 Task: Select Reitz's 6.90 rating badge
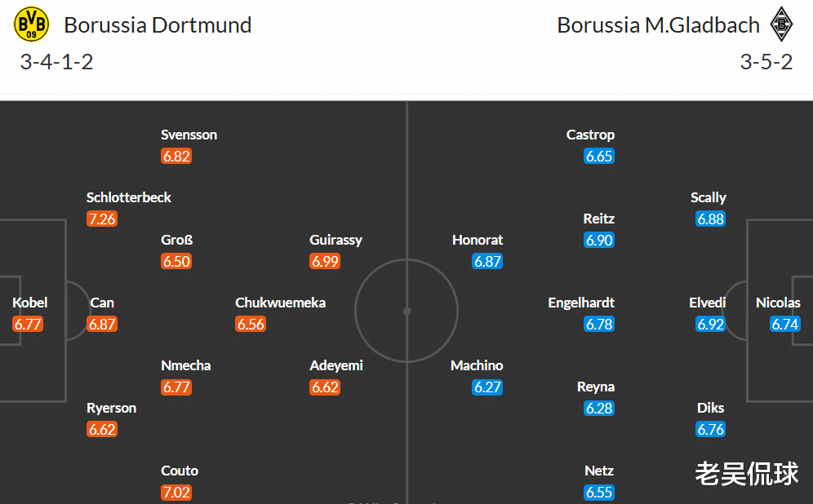(x=599, y=240)
